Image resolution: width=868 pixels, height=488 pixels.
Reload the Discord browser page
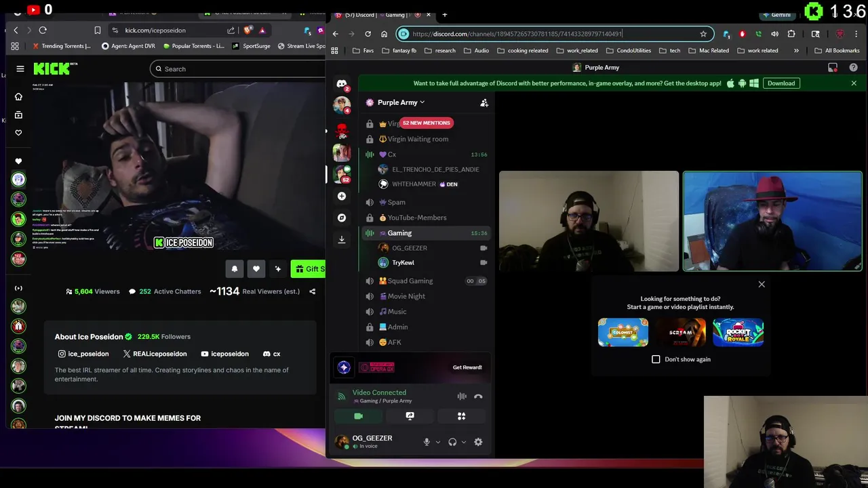coord(368,34)
